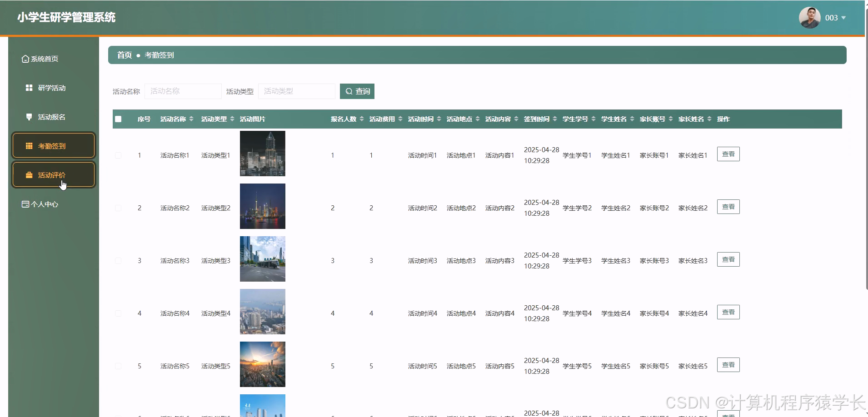Open the aerial city image in row 4
Image resolution: width=868 pixels, height=417 pixels.
coord(263,312)
